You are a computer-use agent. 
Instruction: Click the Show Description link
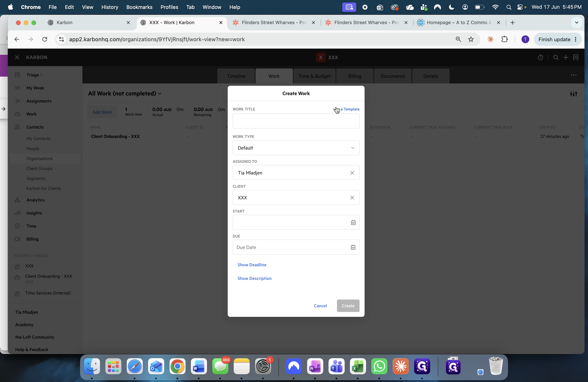255,279
